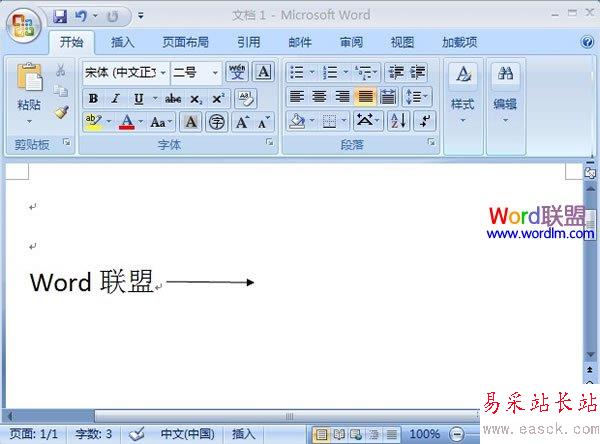The width and height of the screenshot is (600, 444).
Task: Expand underline style arrow
Action: (x=155, y=99)
